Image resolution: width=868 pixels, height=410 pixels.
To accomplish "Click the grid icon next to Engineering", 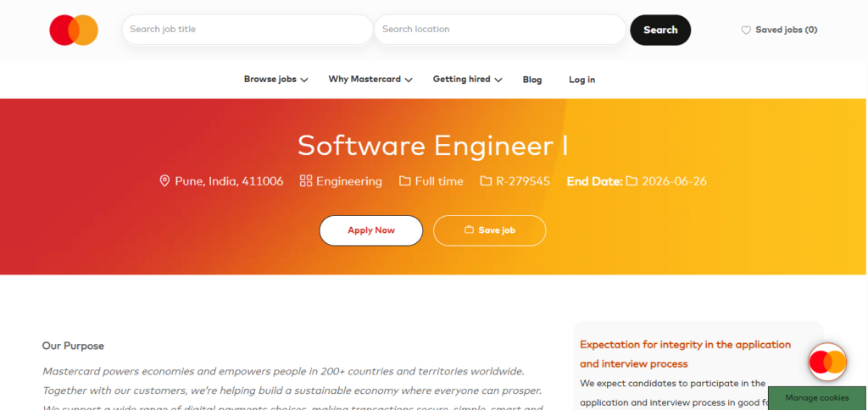I will 306,181.
